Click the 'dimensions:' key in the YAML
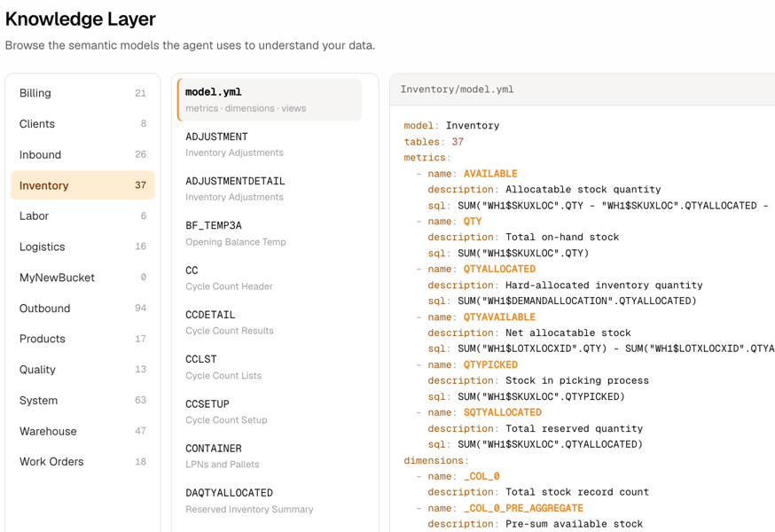 tap(436, 460)
